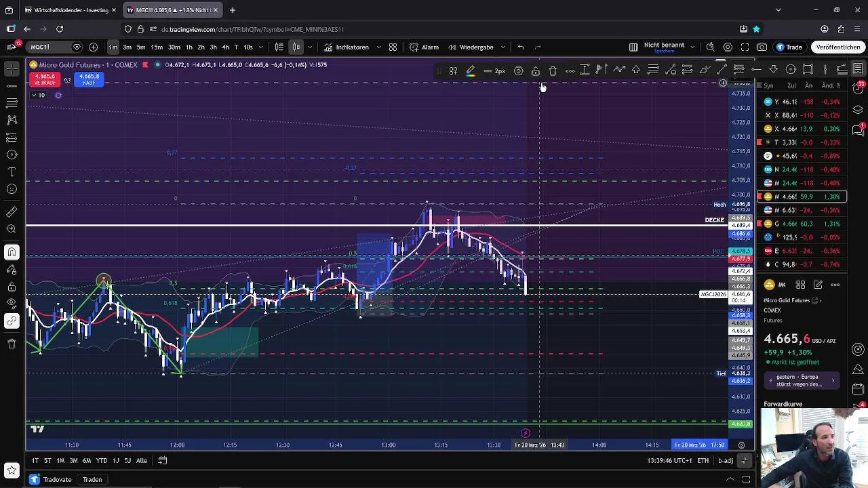Toggle ETH session setting

(x=703, y=460)
